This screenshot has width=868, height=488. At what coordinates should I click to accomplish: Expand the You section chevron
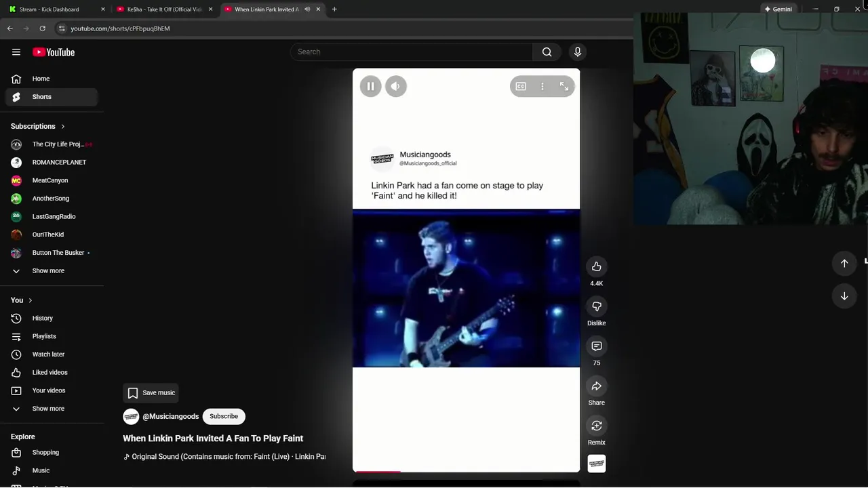point(30,300)
